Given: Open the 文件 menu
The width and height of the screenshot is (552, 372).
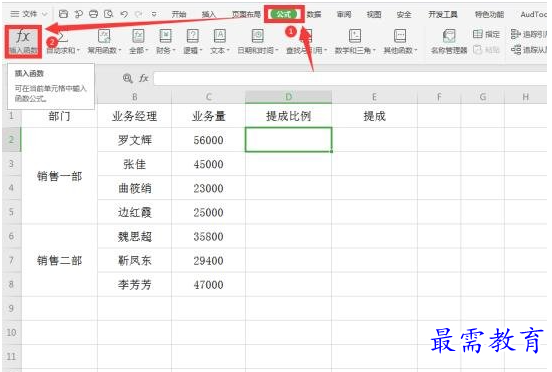Looking at the screenshot, I should pyautogui.click(x=29, y=14).
